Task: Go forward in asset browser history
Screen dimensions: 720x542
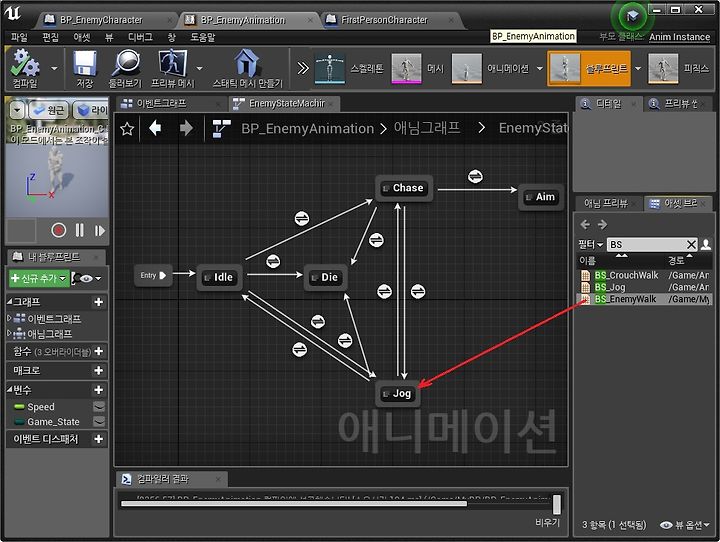Action: pos(602,224)
